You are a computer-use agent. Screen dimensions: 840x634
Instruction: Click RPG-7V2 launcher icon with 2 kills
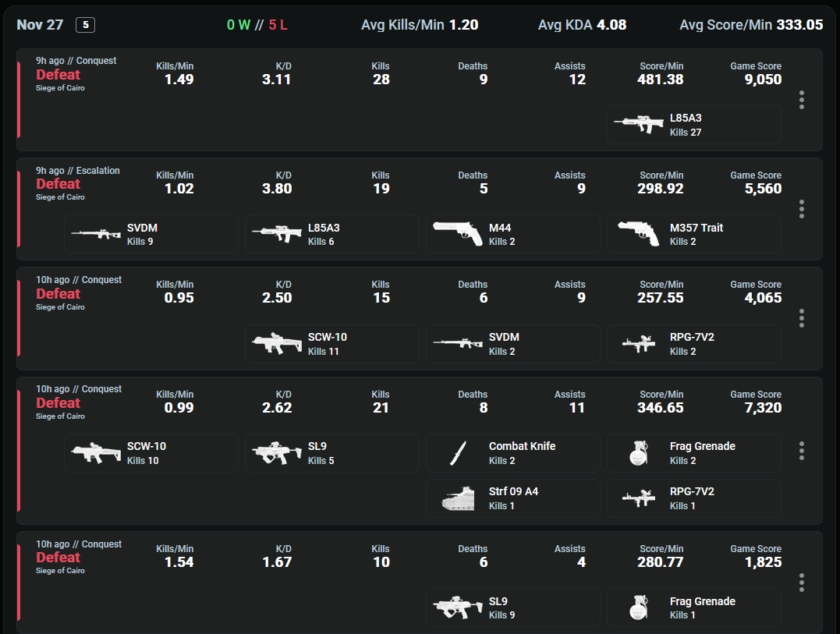[639, 343]
